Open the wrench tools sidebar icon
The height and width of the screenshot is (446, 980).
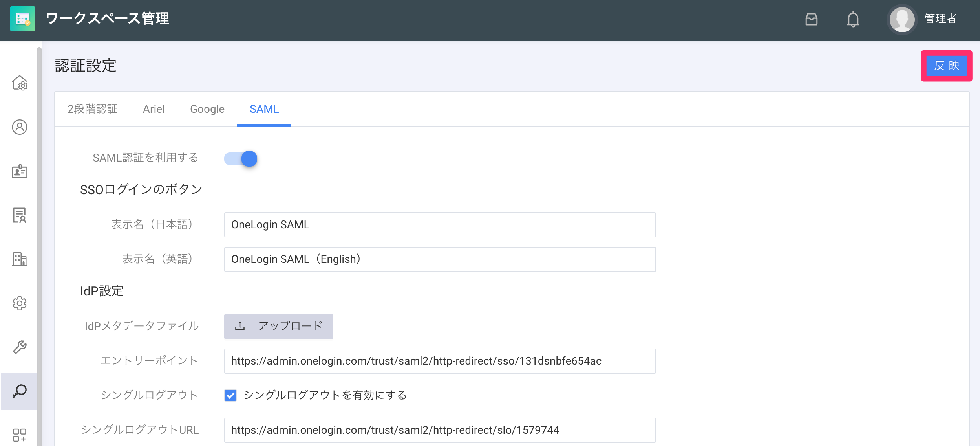pyautogui.click(x=20, y=347)
